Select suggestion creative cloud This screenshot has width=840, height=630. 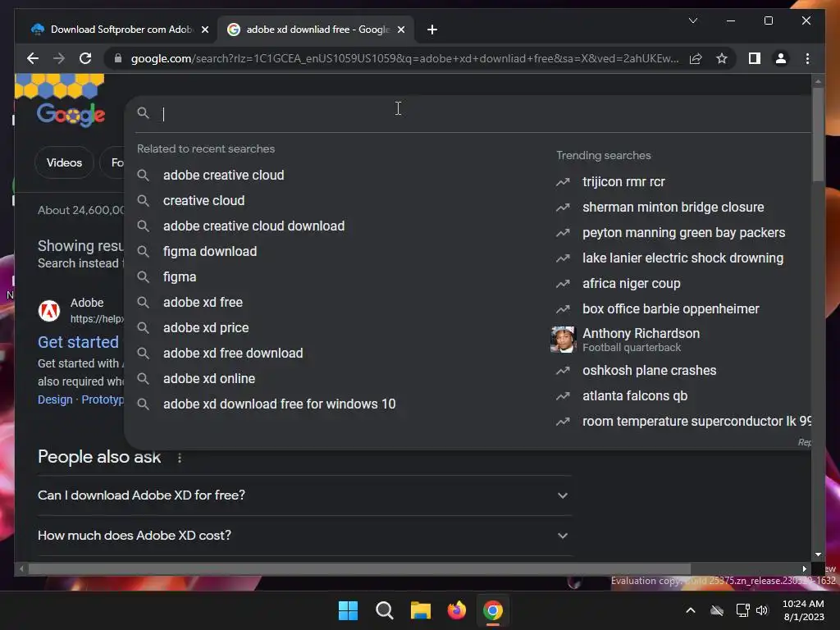click(203, 200)
